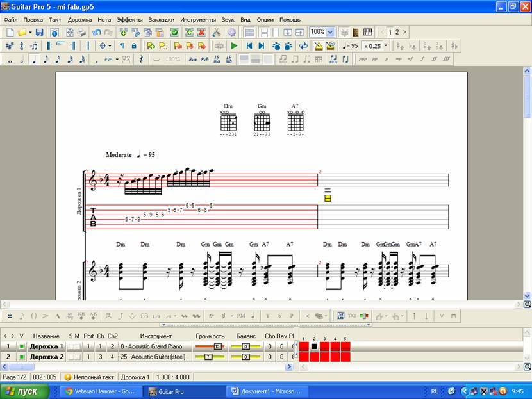
Task: Open the Звук menu
Action: [x=228, y=20]
